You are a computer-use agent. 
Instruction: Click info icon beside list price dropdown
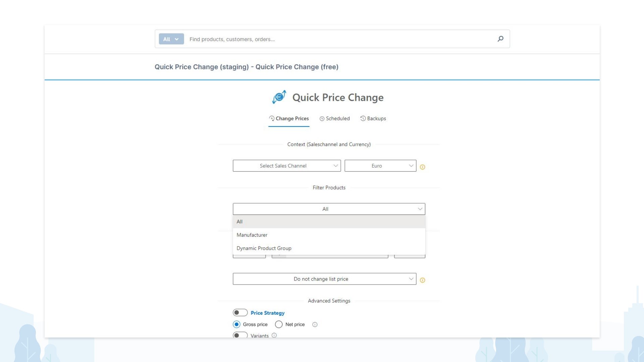423,280
